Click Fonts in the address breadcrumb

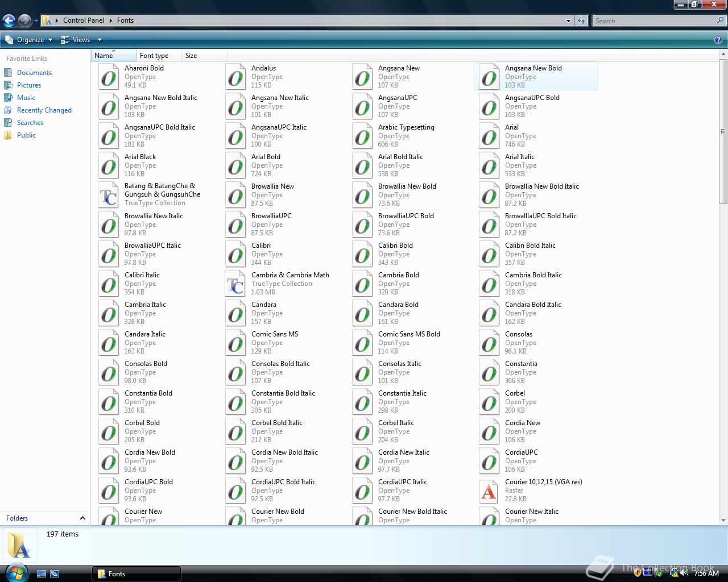[125, 20]
